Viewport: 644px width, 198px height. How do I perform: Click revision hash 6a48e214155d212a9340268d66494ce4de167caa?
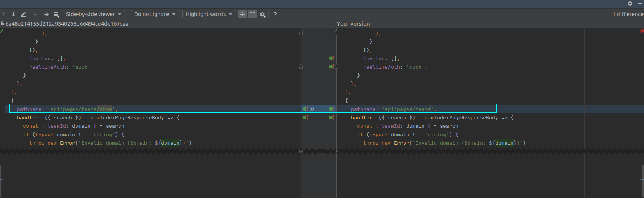click(x=67, y=24)
